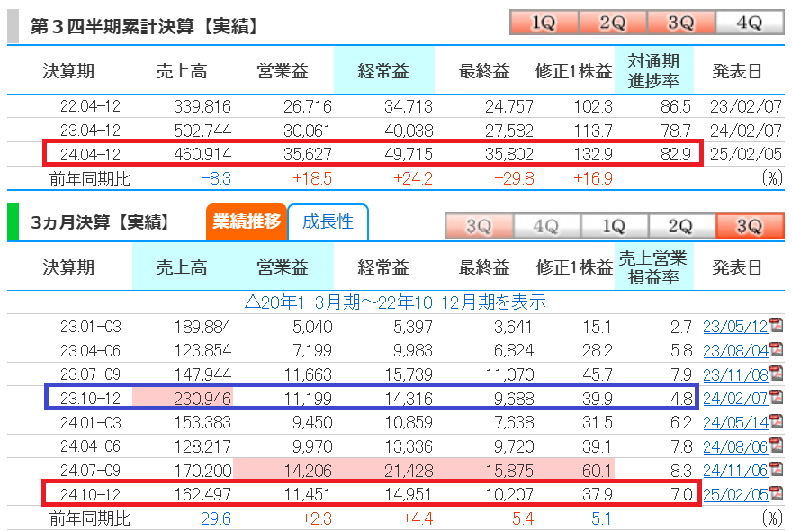Select 4Q tab in cumulative results section
The height and width of the screenshot is (532, 792).
tap(750, 23)
